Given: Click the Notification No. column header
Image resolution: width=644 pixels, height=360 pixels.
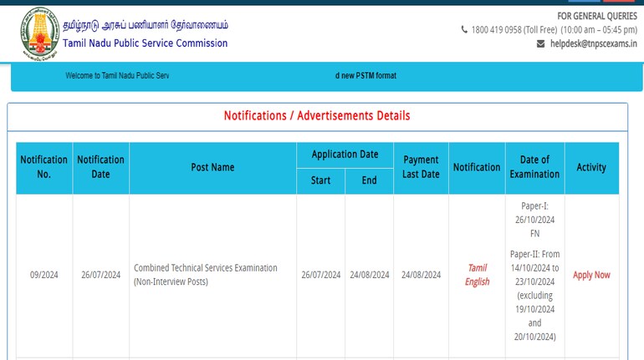Looking at the screenshot, I should [44, 167].
